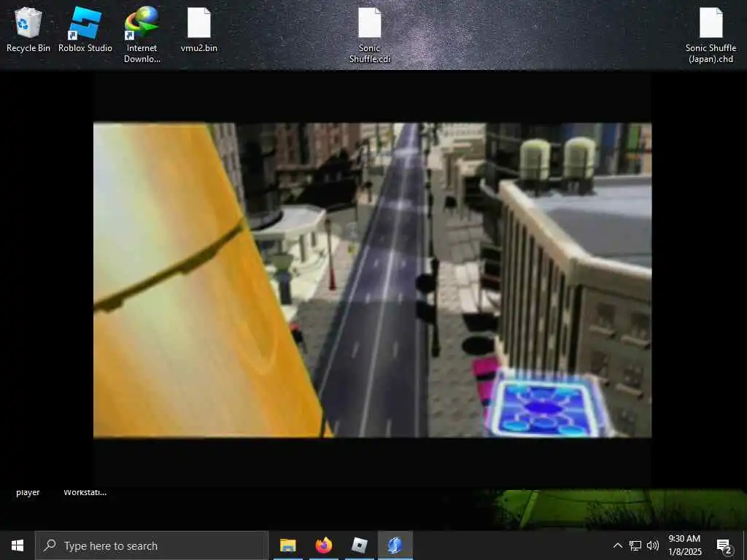Open File Explorer from the taskbar
Screen dimensions: 747x560
pyautogui.click(x=287, y=545)
